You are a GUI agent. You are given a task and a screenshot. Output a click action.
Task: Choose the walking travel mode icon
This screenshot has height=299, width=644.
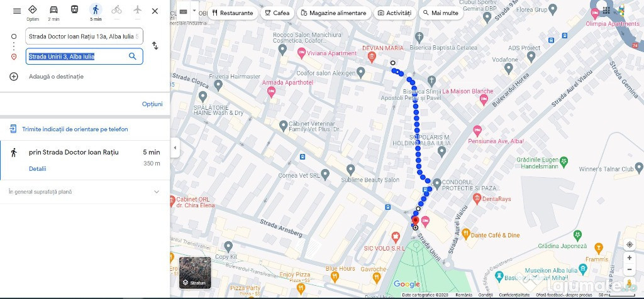click(x=96, y=9)
